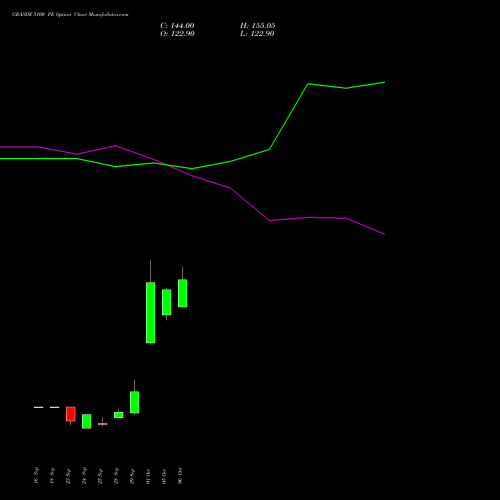Image resolution: width=500 pixels, height=500 pixels.
Task: Click the 29 Sep date label
Action: 132,476
